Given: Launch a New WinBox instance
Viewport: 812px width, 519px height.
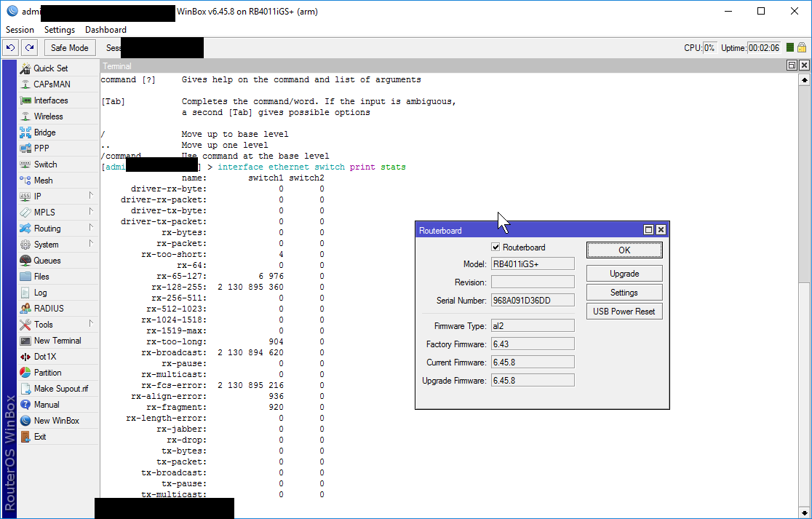Looking at the screenshot, I should pyautogui.click(x=57, y=421).
